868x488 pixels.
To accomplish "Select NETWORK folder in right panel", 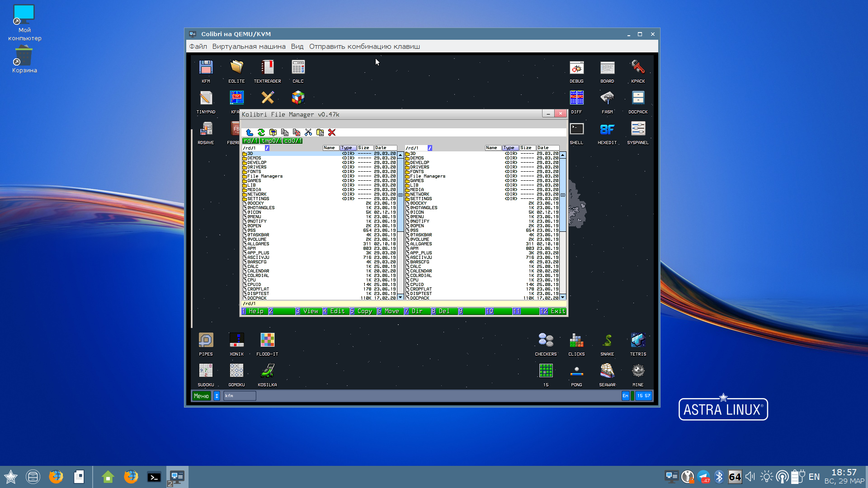I will (x=482, y=194).
